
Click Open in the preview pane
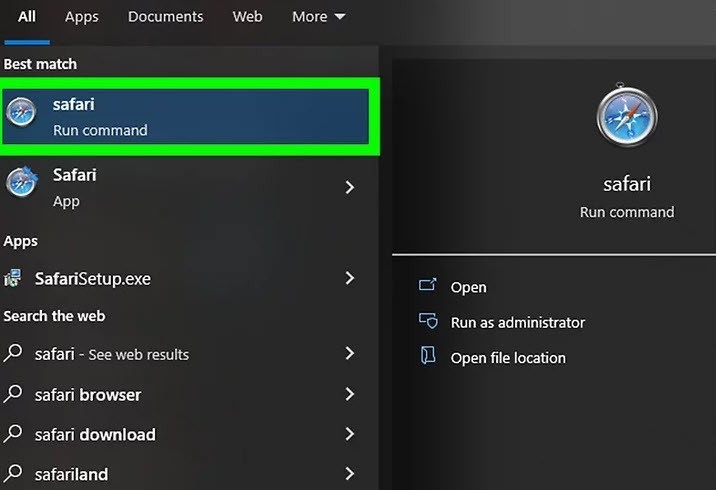(469, 287)
